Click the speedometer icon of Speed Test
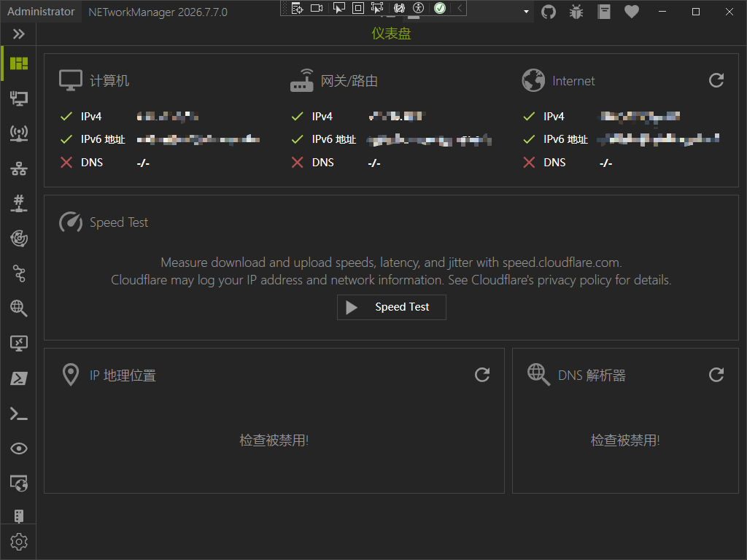Viewport: 747px width, 560px height. tap(71, 222)
